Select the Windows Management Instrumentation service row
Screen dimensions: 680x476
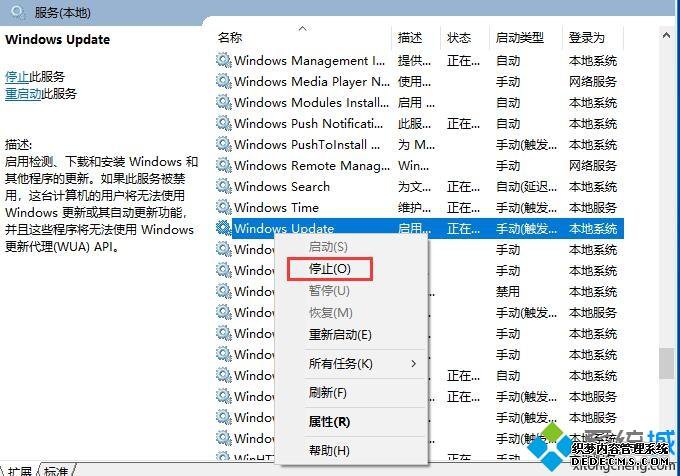click(420, 60)
